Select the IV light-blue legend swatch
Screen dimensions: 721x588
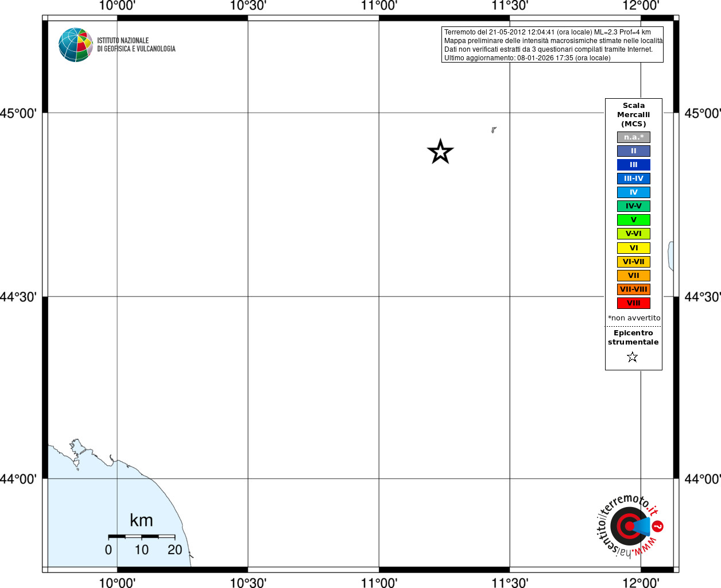(x=634, y=192)
